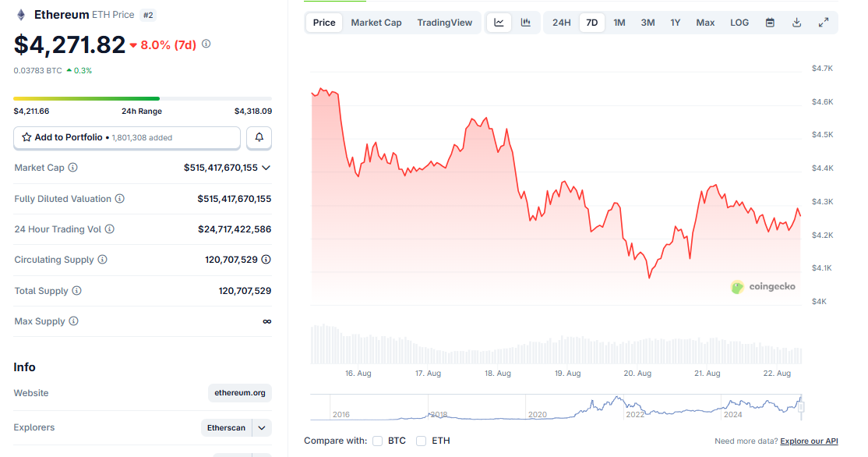The image size is (868, 457).
Task: Click the $4,211.66 range low value
Action: pos(31,111)
